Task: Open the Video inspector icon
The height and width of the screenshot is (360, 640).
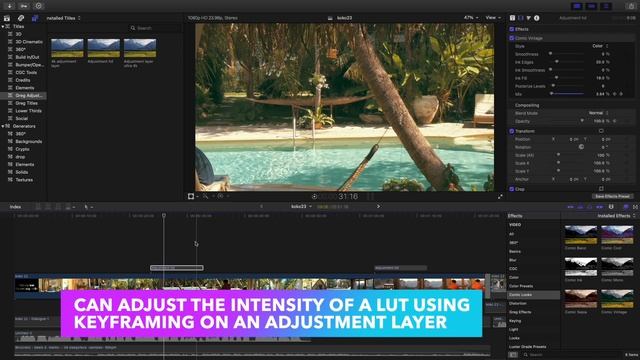Action: pos(512,18)
